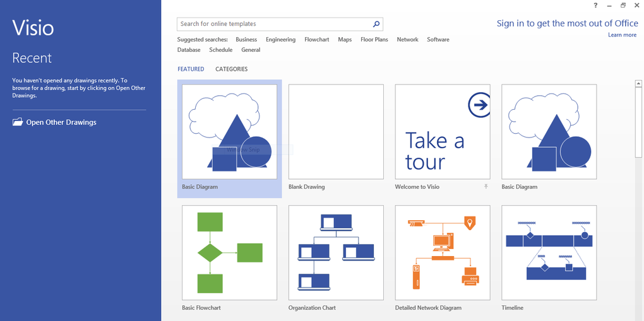Click Sign in to get the most out of Office

567,23
